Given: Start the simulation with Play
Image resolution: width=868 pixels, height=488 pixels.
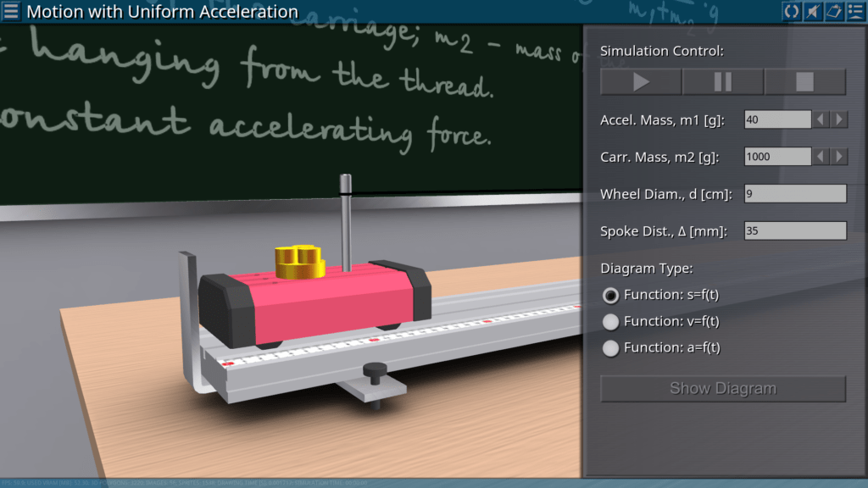Looking at the screenshot, I should 641,82.
